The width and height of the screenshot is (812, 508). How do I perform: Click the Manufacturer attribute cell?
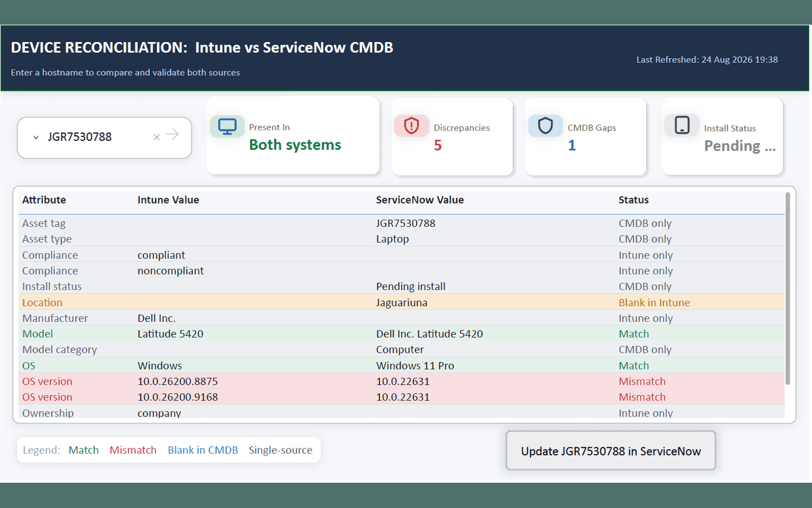click(x=55, y=318)
